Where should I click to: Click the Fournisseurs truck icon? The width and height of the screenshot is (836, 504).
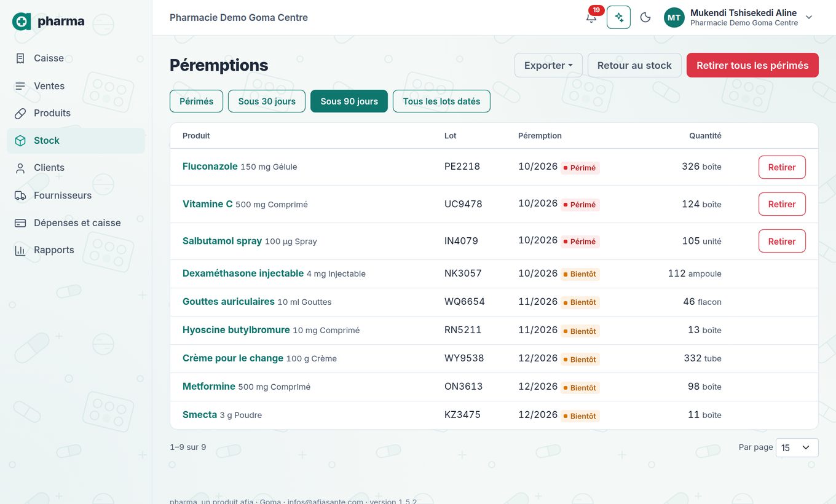[20, 195]
